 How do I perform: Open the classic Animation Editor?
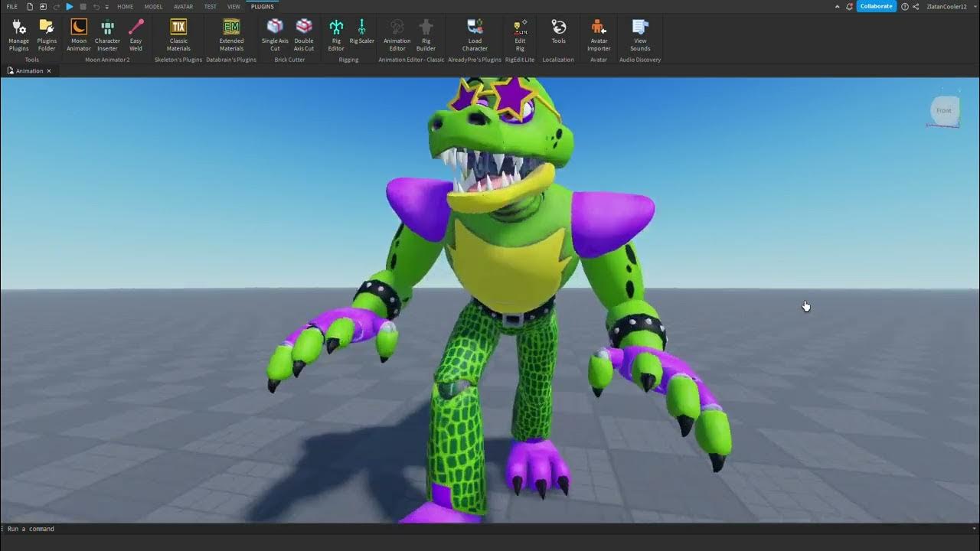click(397, 35)
